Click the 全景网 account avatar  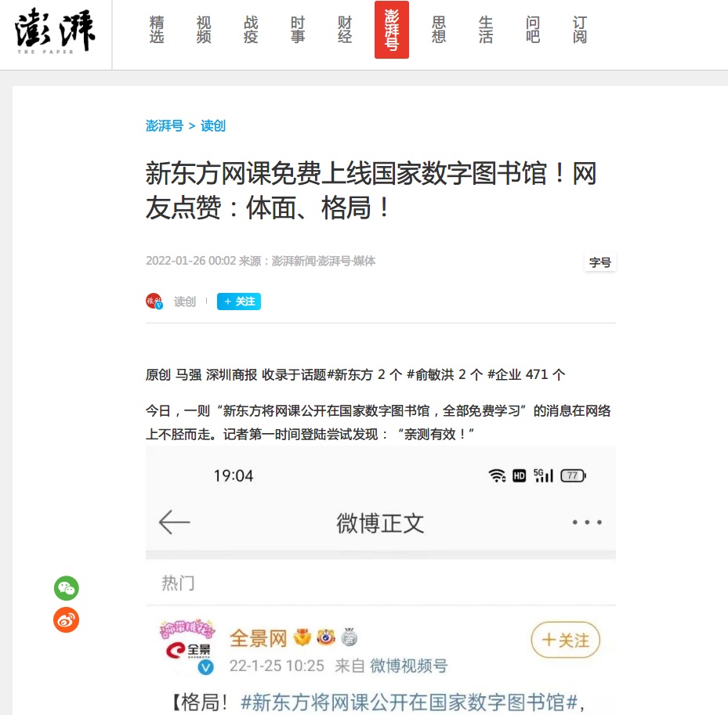[188, 647]
